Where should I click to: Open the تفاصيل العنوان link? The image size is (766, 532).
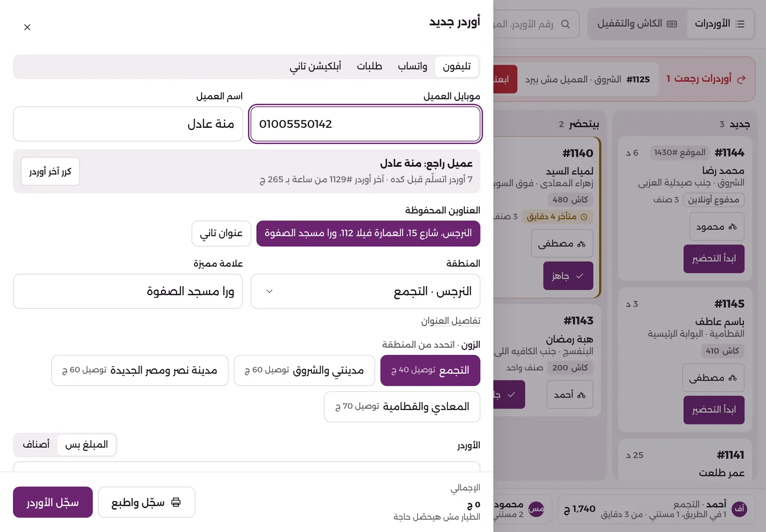pyautogui.click(x=451, y=321)
